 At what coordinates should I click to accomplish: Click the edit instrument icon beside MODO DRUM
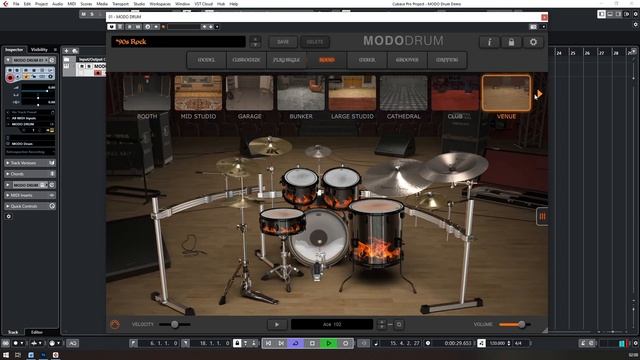[52, 185]
